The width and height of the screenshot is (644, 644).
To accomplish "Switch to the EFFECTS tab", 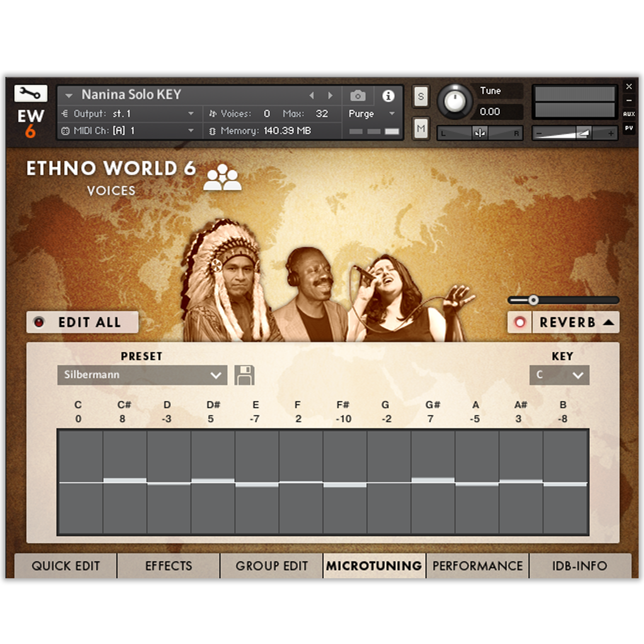I will (168, 566).
